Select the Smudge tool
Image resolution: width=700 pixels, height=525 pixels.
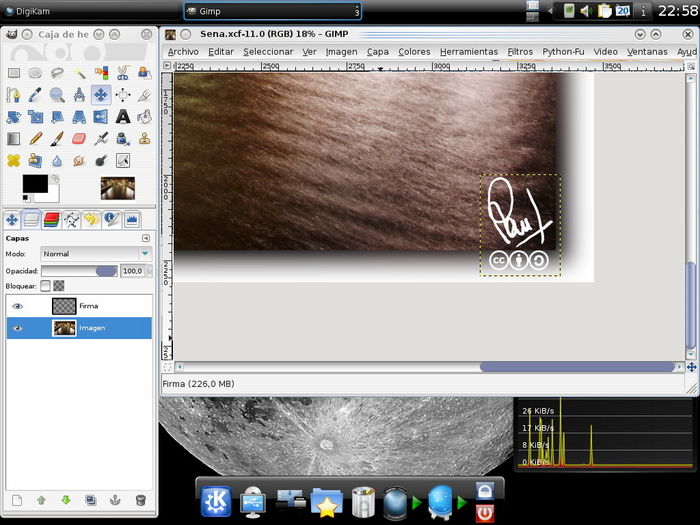[x=79, y=160]
